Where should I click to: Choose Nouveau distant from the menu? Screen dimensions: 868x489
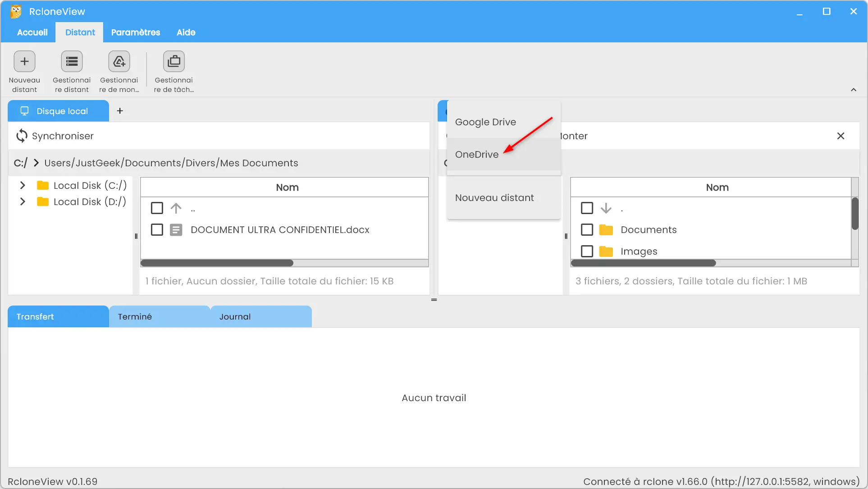click(503, 197)
